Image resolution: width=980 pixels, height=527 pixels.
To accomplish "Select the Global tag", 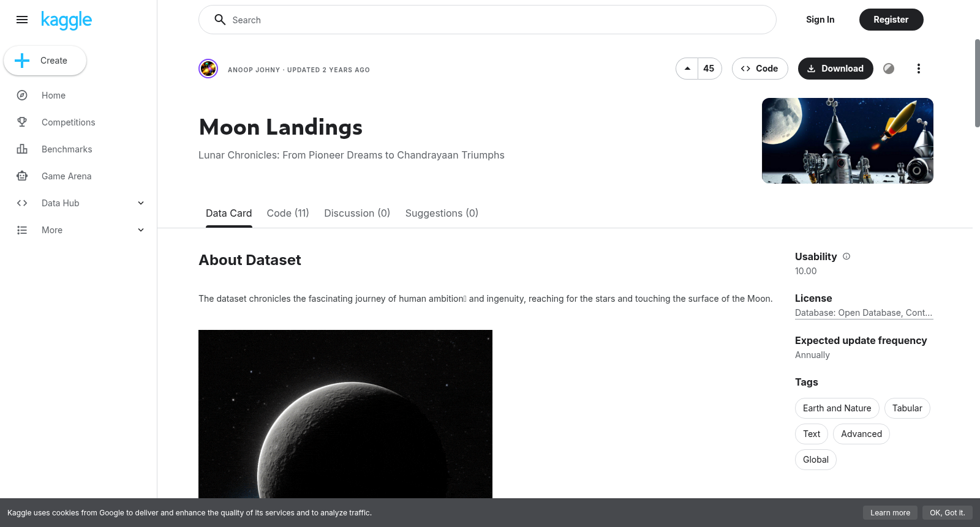I will [816, 460].
